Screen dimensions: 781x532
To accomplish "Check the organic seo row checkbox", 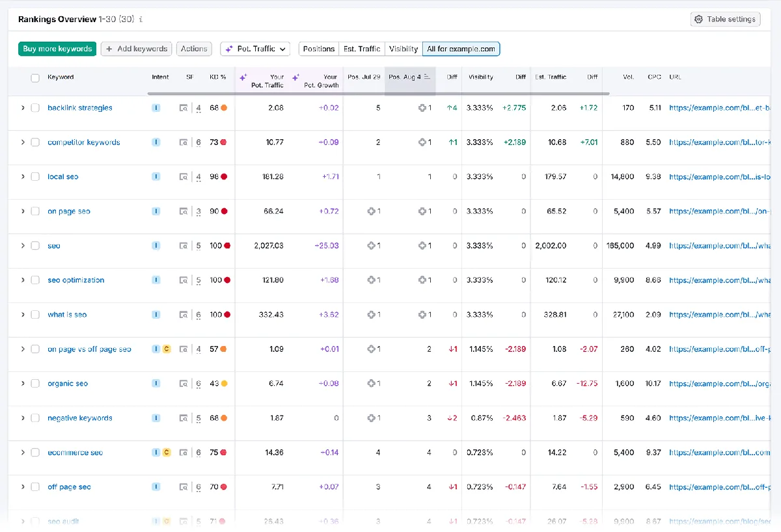I will coord(35,384).
